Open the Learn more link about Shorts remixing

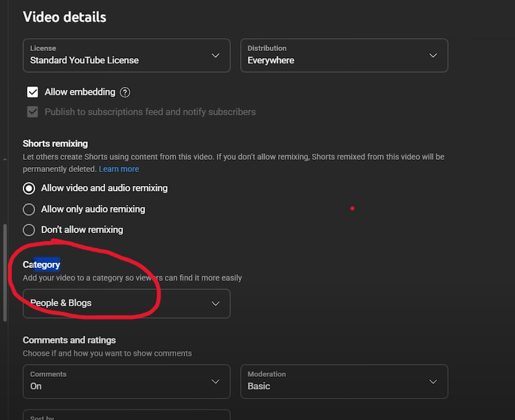click(x=119, y=168)
